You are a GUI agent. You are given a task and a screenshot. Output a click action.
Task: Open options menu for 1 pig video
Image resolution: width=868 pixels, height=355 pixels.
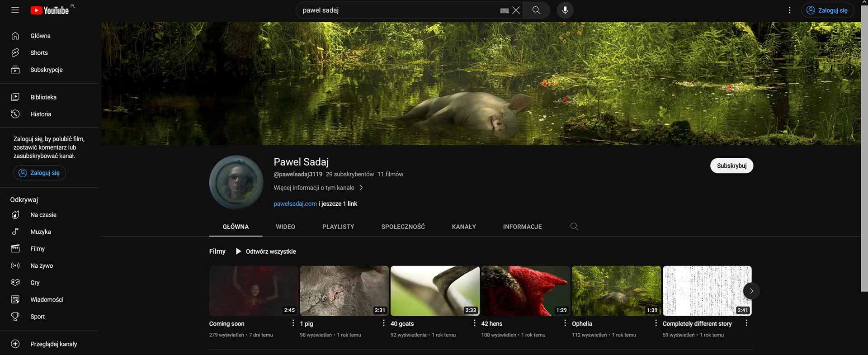[384, 323]
